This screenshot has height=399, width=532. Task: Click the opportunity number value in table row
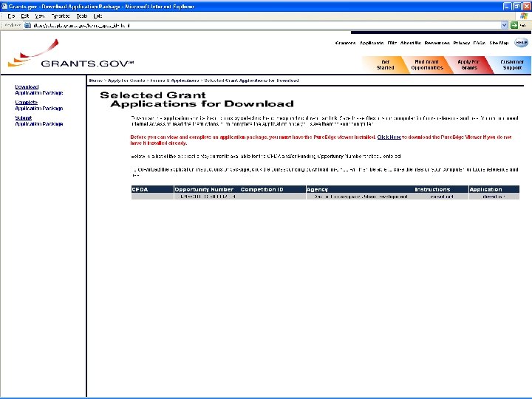click(208, 197)
